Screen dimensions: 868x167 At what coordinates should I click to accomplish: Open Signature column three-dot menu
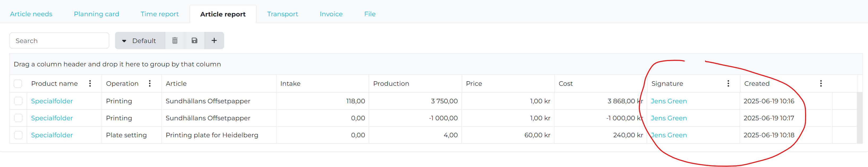coord(728,83)
